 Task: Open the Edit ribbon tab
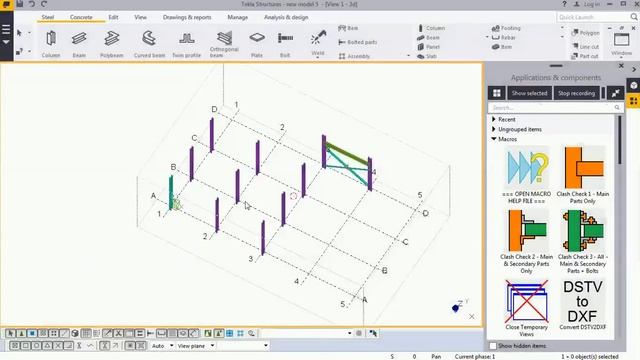click(x=113, y=17)
